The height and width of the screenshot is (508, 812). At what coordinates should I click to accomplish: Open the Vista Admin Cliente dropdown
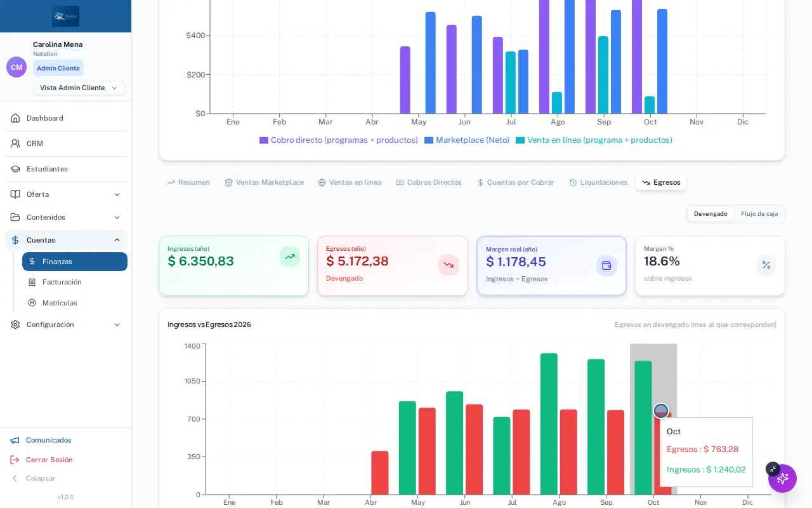point(79,88)
